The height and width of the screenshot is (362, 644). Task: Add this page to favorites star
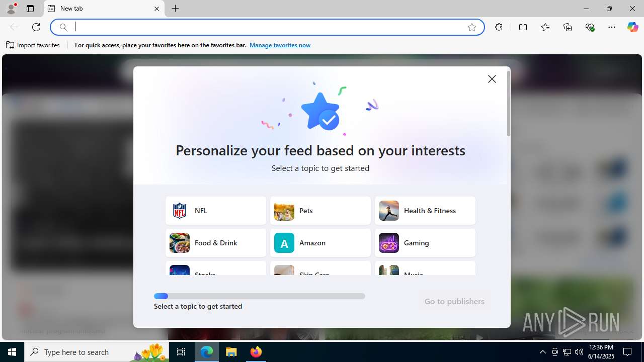[x=472, y=27]
